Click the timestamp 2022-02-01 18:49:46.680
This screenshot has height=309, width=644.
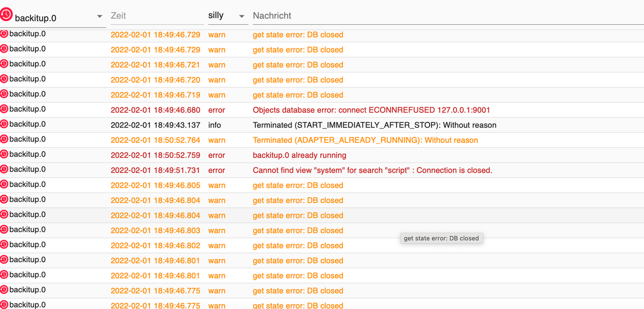pos(155,110)
